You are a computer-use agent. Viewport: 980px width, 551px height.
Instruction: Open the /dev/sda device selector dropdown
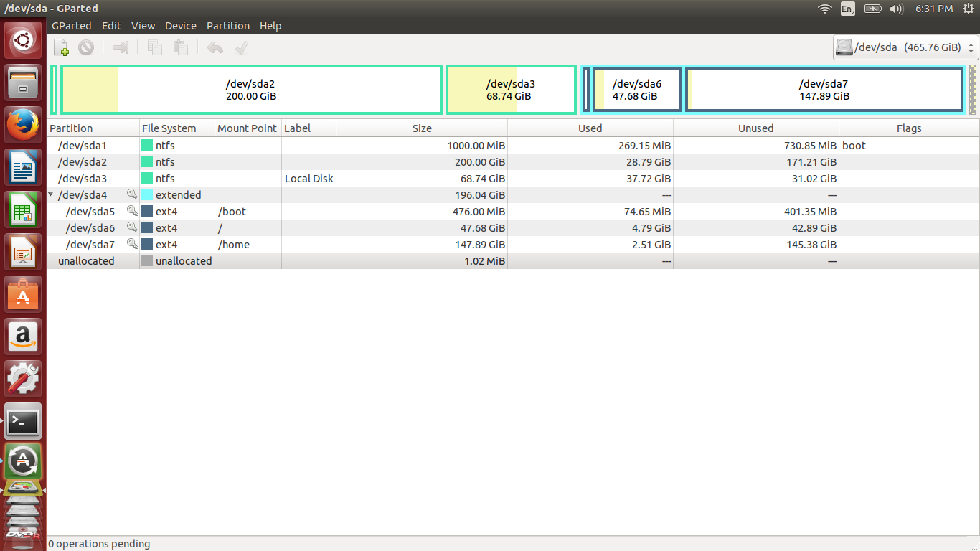point(905,47)
